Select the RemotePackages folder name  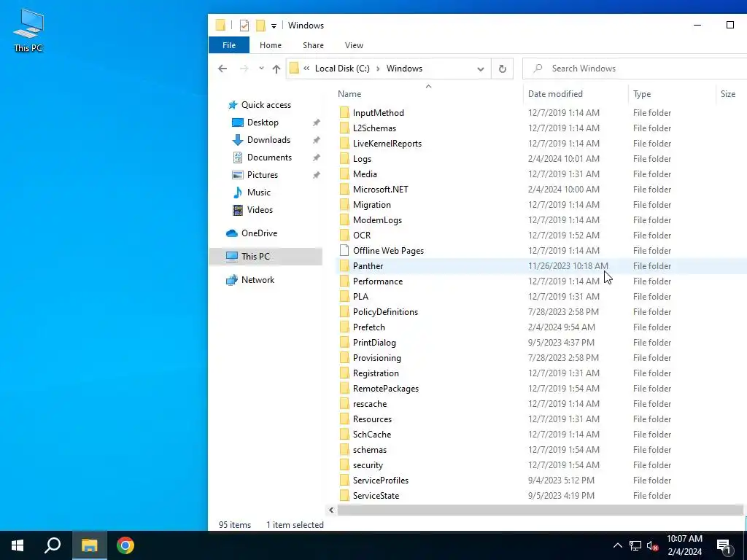[x=385, y=389]
